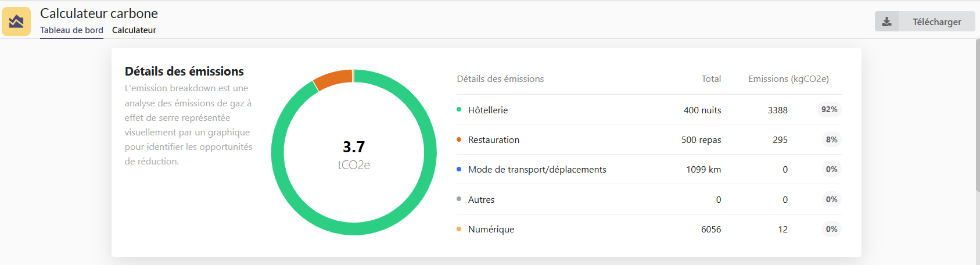Select the Restauration row label
This screenshot has width=980, height=265.
point(494,139)
